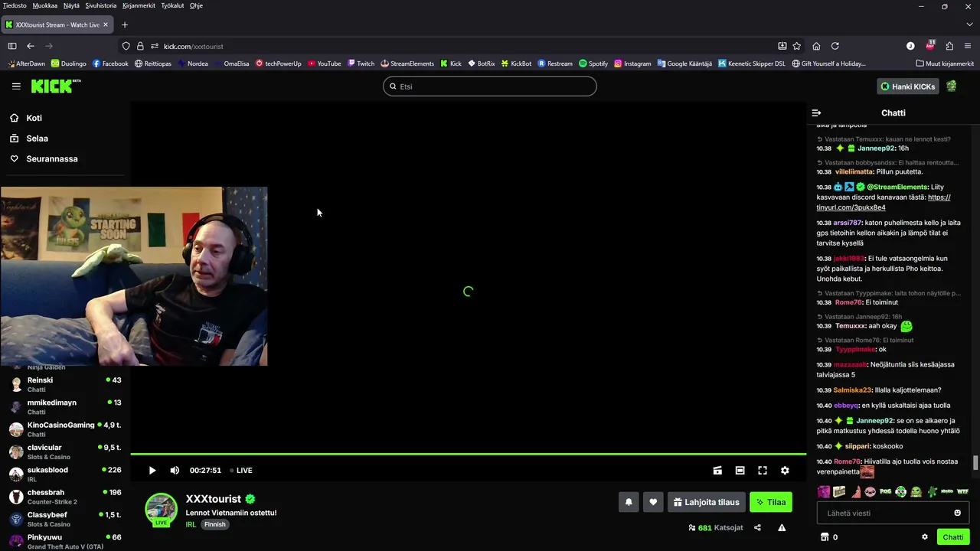Screen dimensions: 980x551
Task: Toggle notification bell for XXXtourist
Action: pos(629,502)
